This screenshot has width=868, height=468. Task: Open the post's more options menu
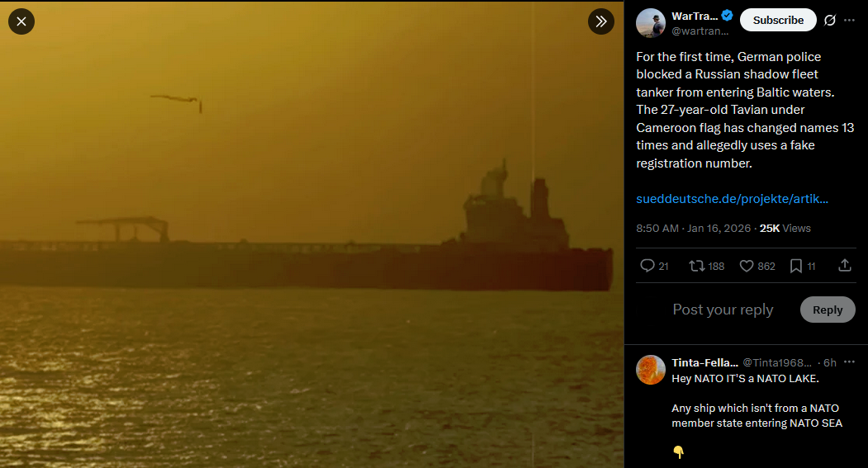pyautogui.click(x=849, y=21)
